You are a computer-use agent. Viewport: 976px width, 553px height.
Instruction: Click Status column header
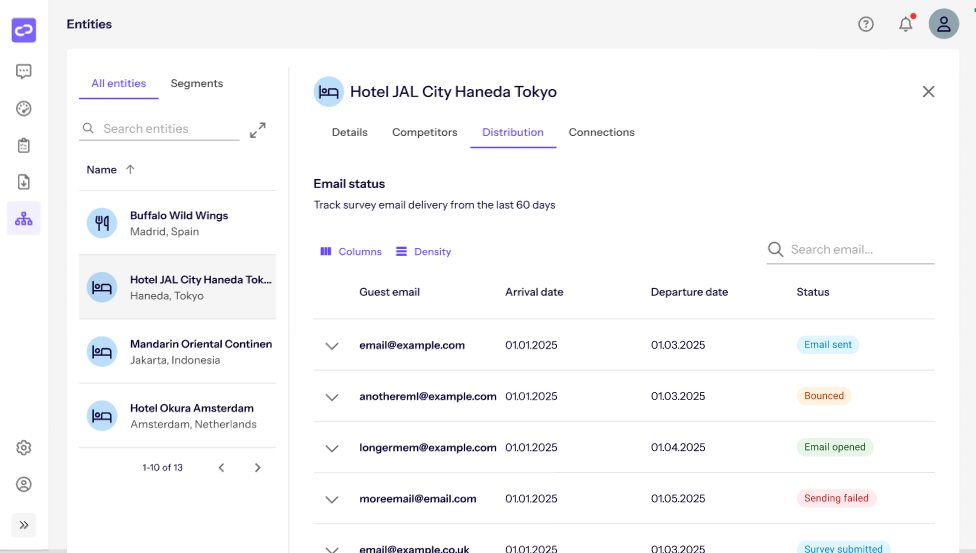812,292
